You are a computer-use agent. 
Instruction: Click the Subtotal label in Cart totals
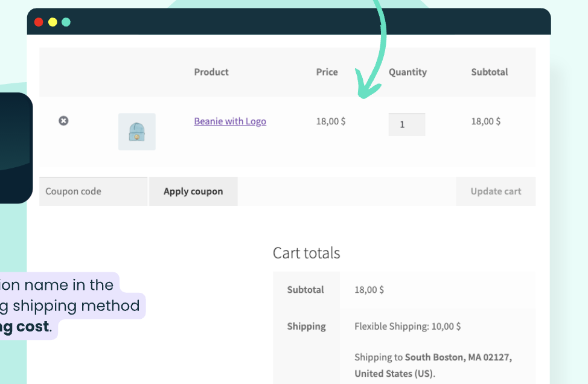tap(305, 289)
